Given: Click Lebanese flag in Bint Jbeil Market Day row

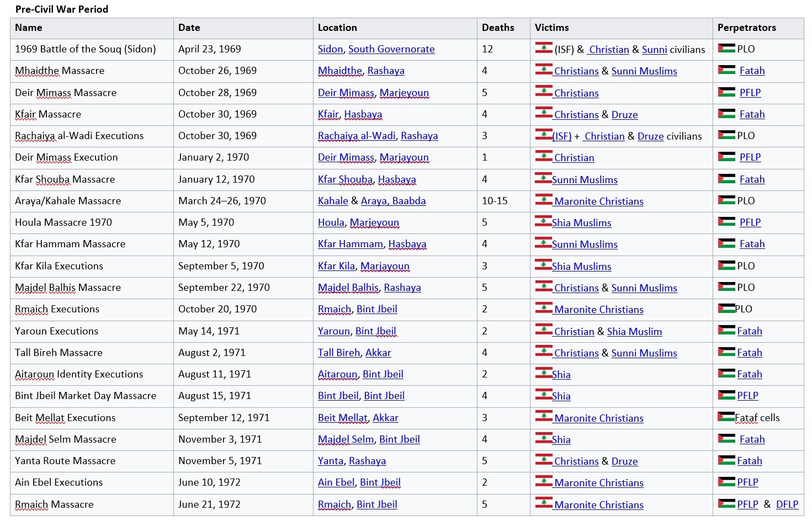Looking at the screenshot, I should point(544,395).
